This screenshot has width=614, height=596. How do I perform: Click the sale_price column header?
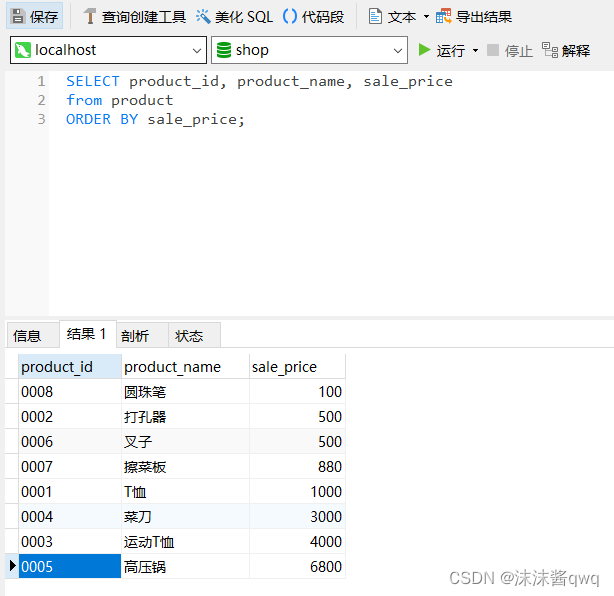point(297,367)
